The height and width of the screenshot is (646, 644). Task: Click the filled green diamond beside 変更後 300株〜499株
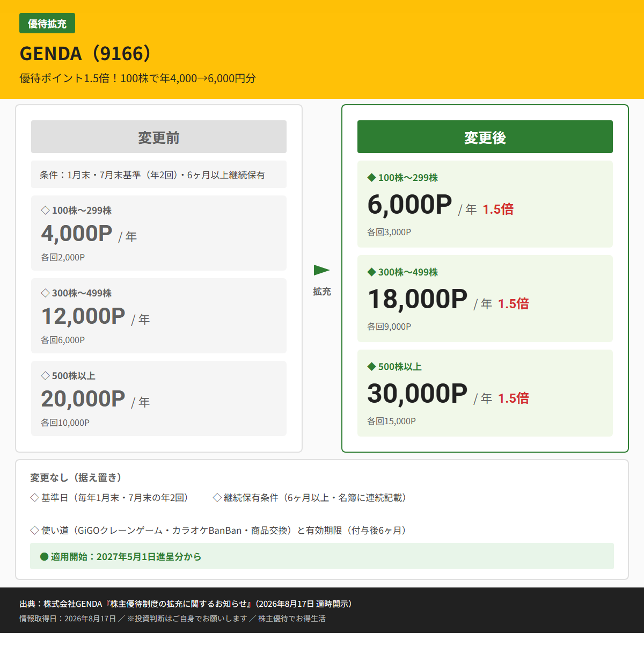[x=371, y=272]
